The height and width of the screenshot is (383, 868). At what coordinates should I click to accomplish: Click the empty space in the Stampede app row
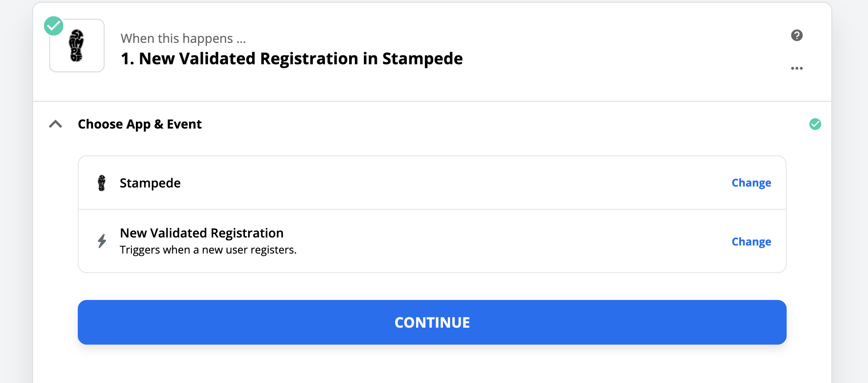(447, 183)
